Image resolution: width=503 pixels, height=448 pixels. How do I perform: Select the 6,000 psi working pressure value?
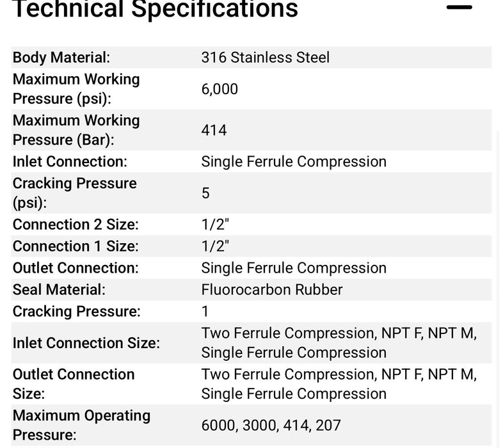tap(220, 89)
